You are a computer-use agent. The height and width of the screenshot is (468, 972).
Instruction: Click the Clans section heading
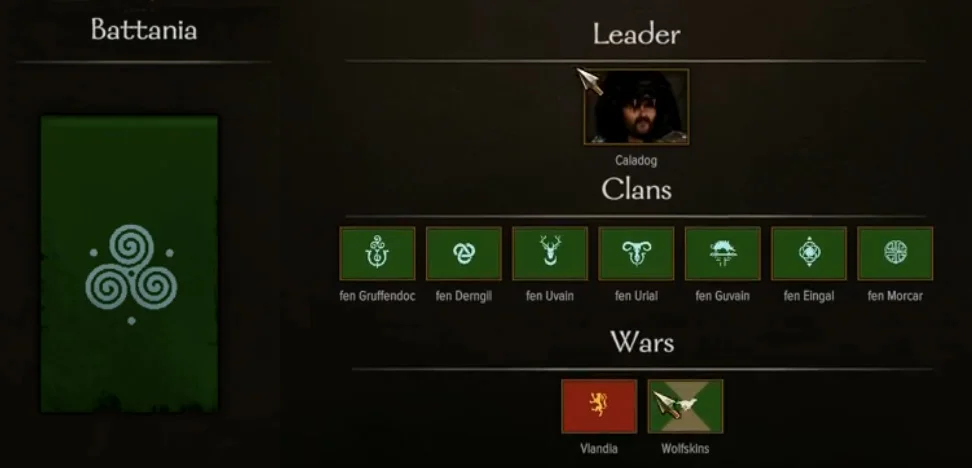636,189
